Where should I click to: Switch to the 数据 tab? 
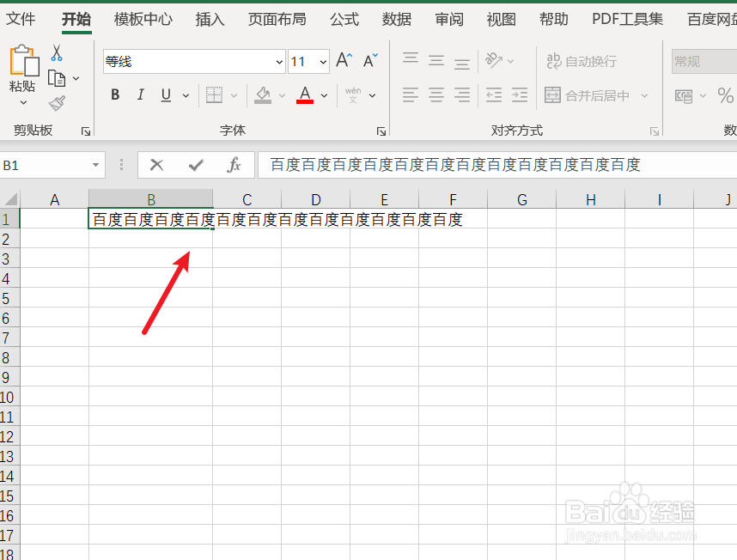tap(397, 19)
